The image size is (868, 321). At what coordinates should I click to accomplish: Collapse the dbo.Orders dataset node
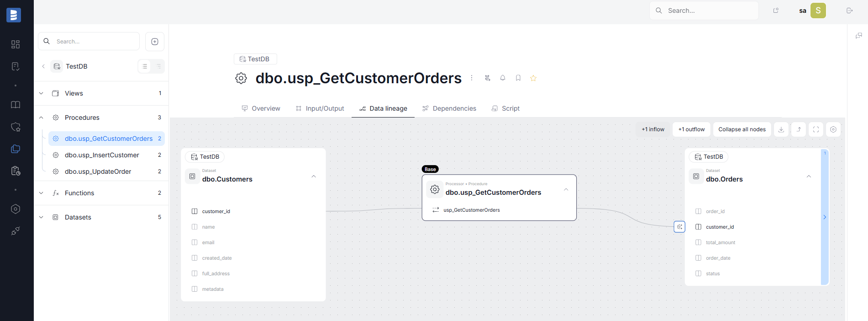[x=809, y=176]
